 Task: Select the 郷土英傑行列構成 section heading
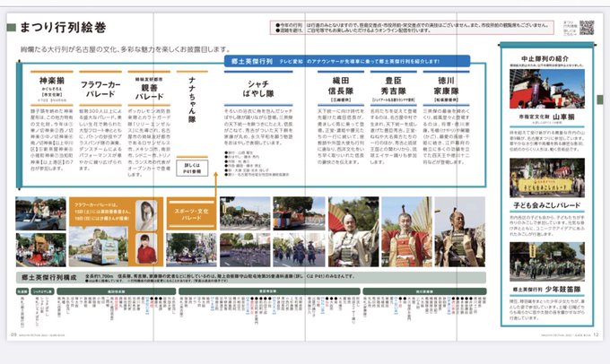(49, 277)
